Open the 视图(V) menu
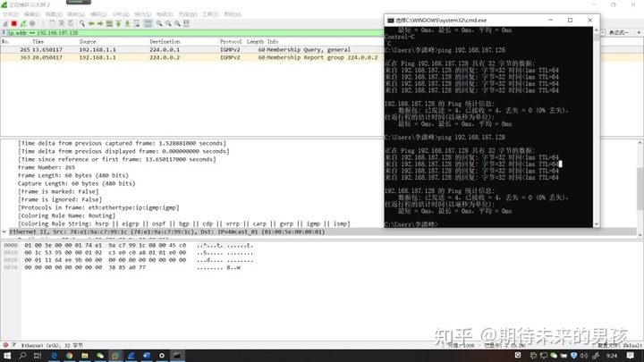Image resolution: width=644 pixels, height=362 pixels. [x=54, y=14]
